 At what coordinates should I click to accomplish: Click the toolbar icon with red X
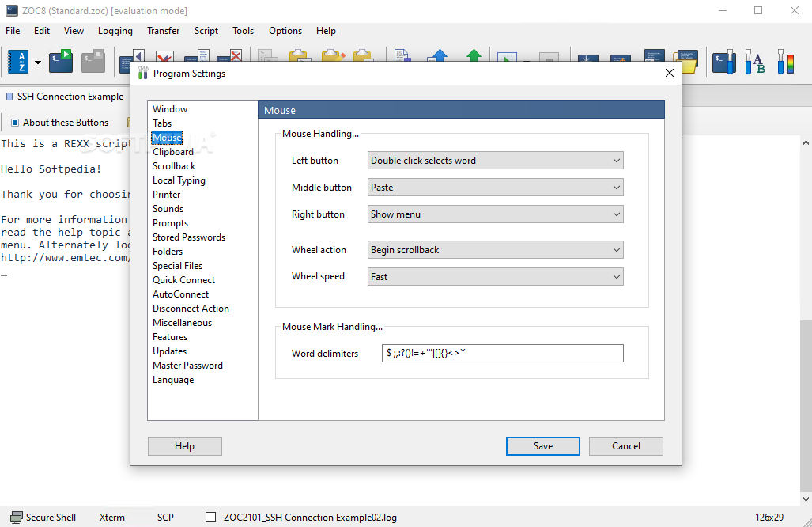point(229,55)
